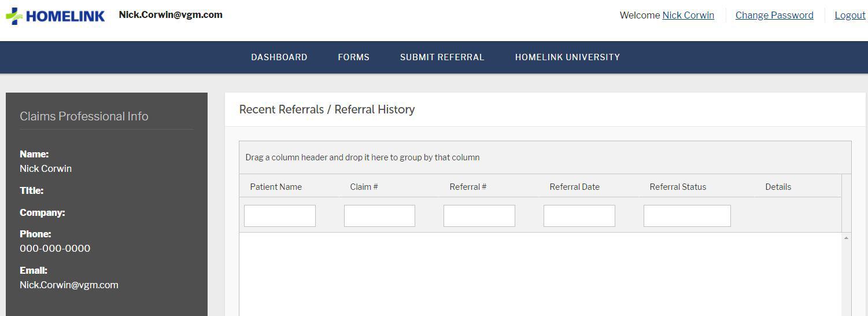Select the Referral Date filter field
This screenshot has height=316, width=868.
pos(579,216)
